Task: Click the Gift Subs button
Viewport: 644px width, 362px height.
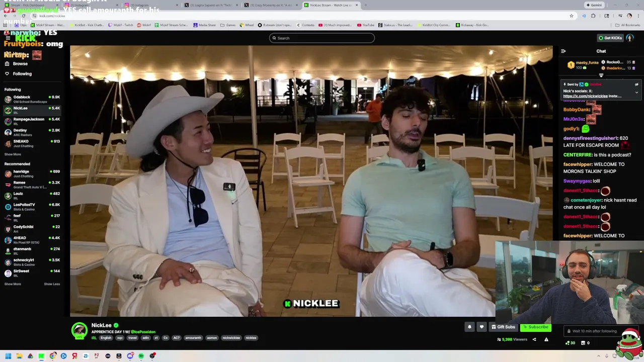Action: click(x=503, y=327)
